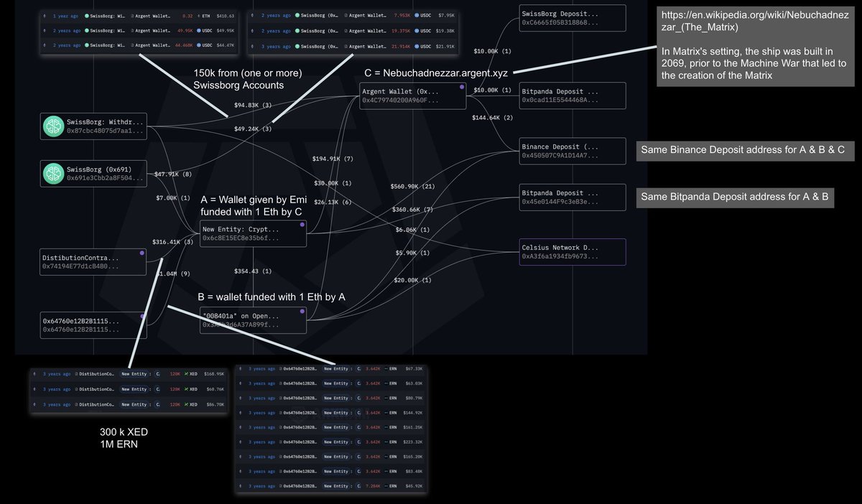
Task: Click the $49.24K (3) edge label
Action: tap(253, 129)
